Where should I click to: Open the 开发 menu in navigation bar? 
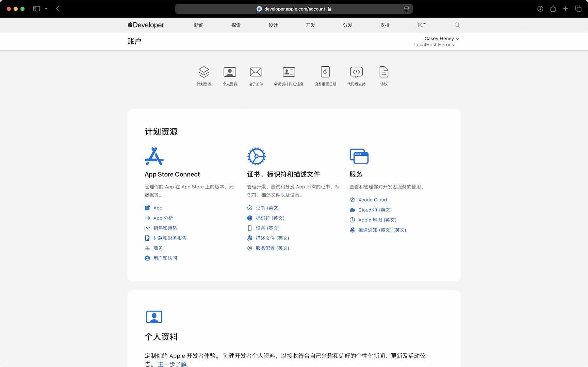coord(310,25)
